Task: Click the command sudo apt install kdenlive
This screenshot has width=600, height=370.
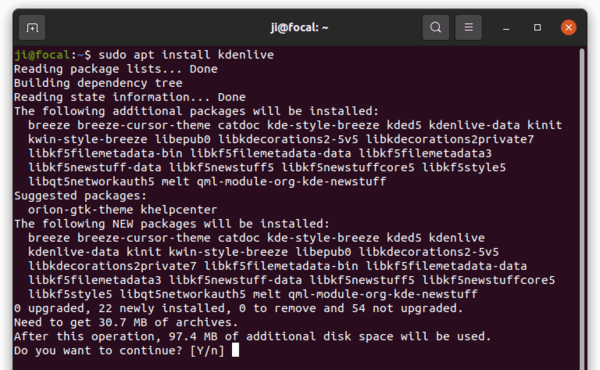Action: click(x=186, y=55)
